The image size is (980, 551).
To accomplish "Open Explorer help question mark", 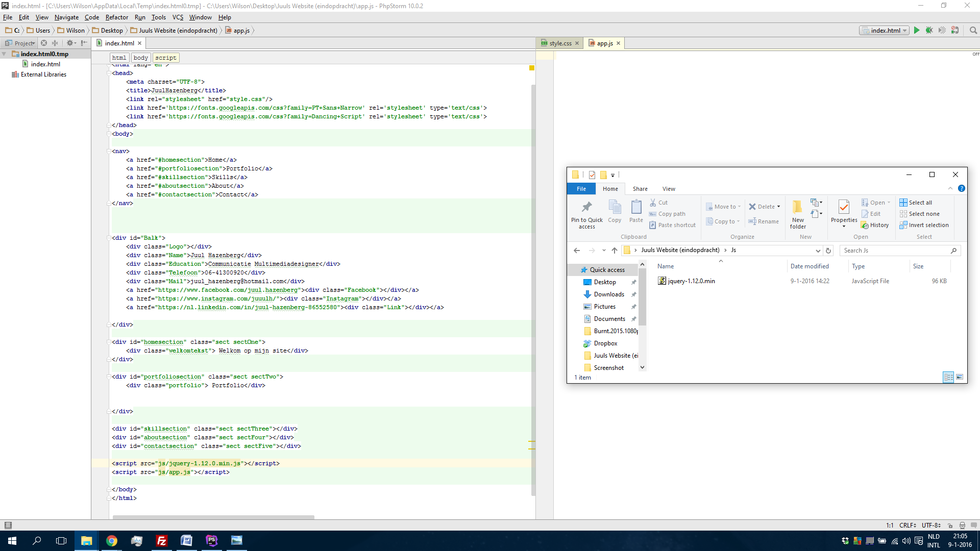I will [x=962, y=188].
